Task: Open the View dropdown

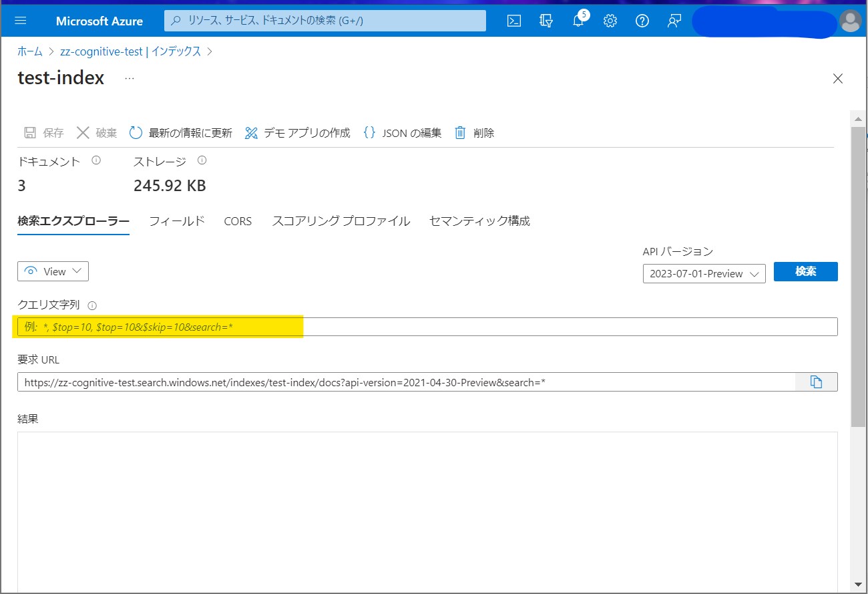Action: click(x=53, y=271)
